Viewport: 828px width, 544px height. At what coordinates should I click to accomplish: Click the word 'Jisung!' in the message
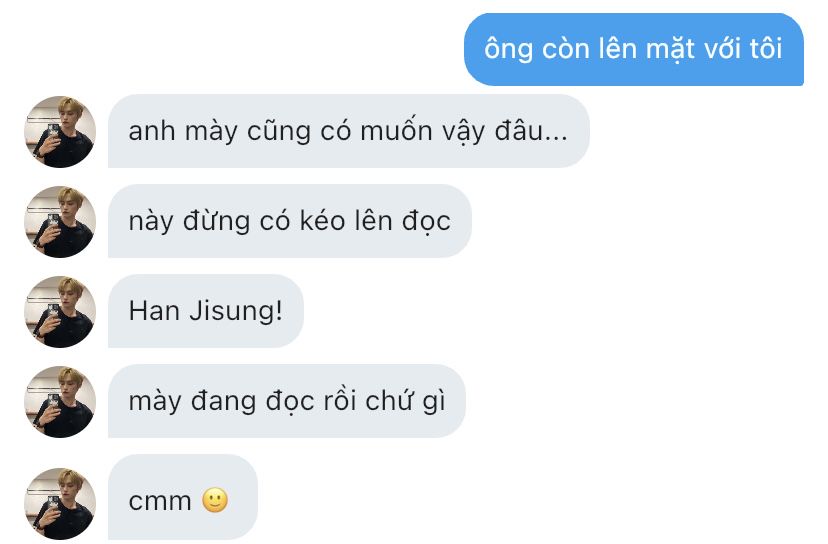point(236,312)
